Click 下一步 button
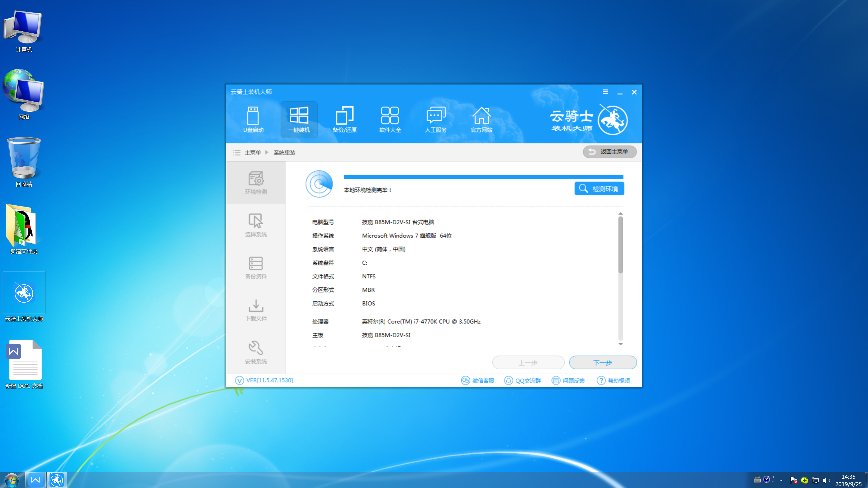The image size is (868, 488). click(603, 363)
